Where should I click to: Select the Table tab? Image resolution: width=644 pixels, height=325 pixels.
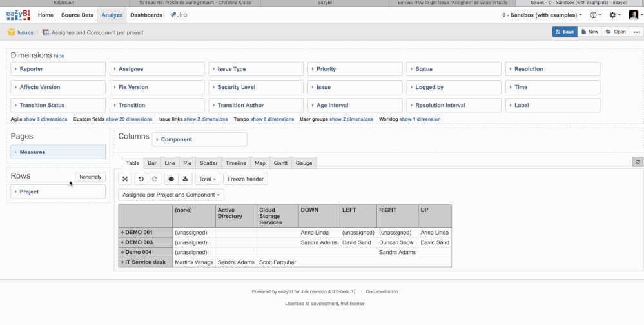click(x=133, y=163)
